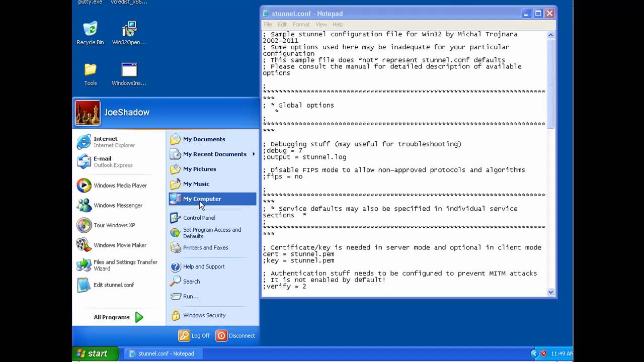Screen dimensions: 644x362
Task: Open the Run... dialog
Action: [x=212, y=296]
